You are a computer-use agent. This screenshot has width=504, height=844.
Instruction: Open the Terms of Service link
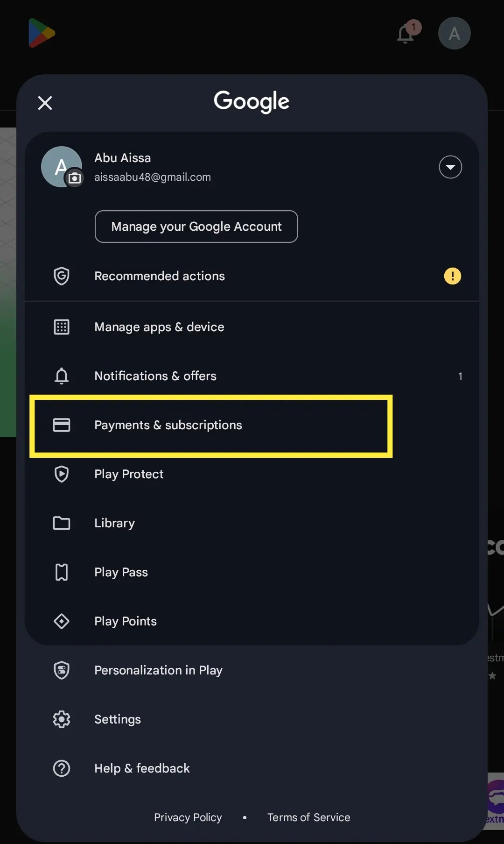click(x=308, y=817)
